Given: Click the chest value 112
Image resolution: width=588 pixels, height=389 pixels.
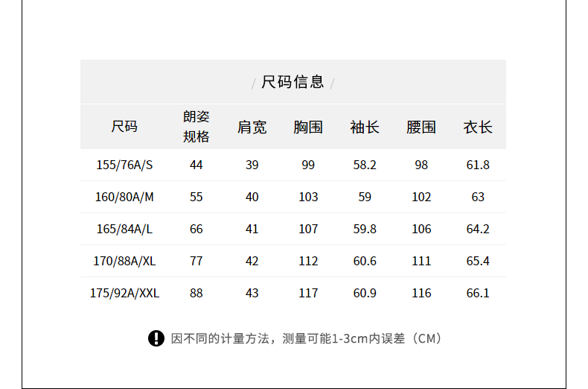Looking at the screenshot, I should [308, 261].
